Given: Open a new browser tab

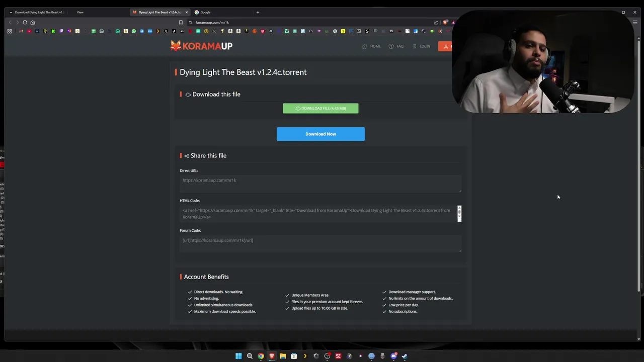Looking at the screenshot, I should tap(258, 12).
